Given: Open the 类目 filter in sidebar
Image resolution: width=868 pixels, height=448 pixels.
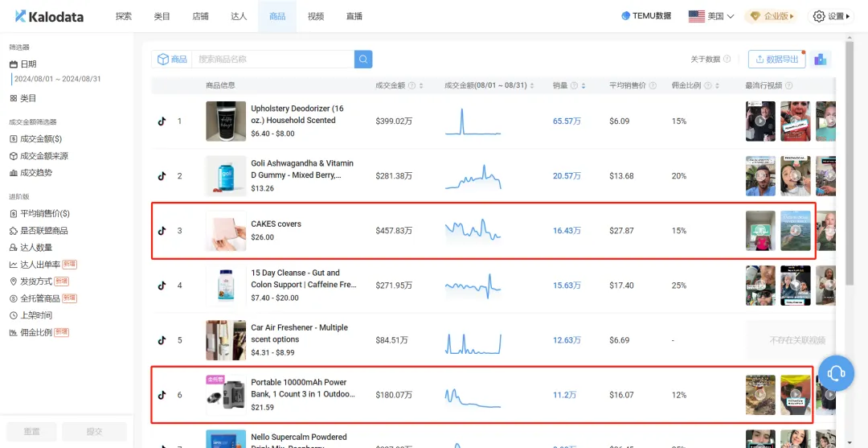Looking at the screenshot, I should (x=23, y=98).
